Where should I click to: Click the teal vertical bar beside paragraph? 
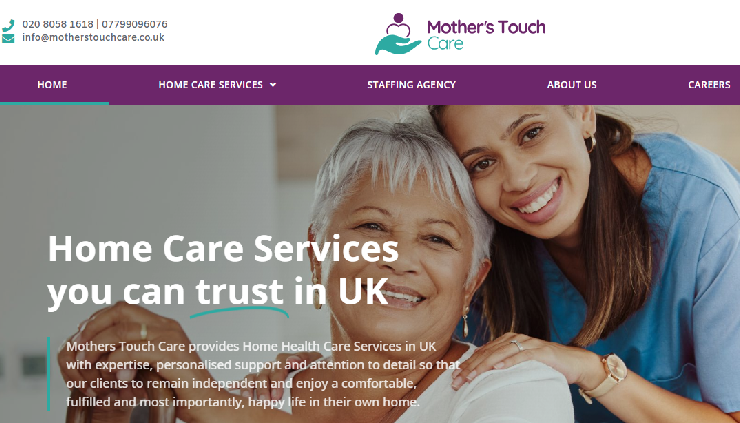point(49,373)
